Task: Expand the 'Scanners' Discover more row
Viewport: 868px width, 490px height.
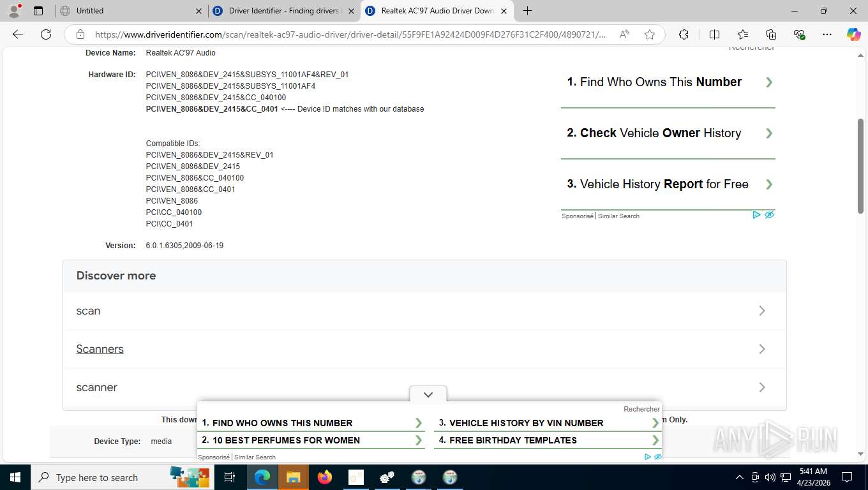Action: pyautogui.click(x=424, y=349)
